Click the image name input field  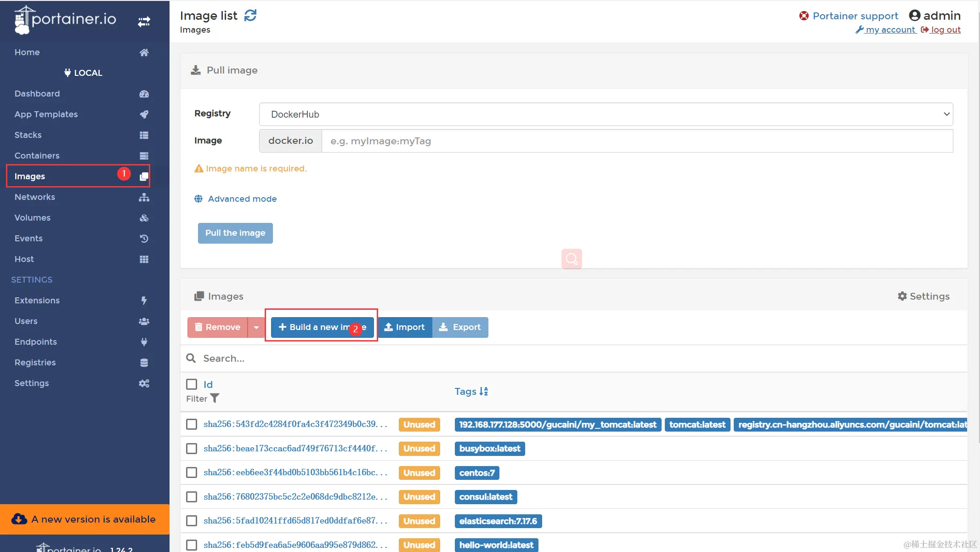(637, 141)
